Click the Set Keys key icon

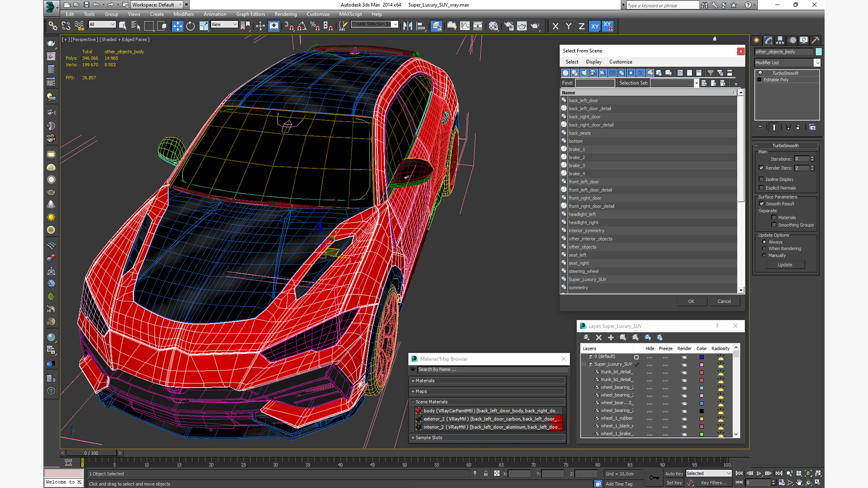click(654, 478)
